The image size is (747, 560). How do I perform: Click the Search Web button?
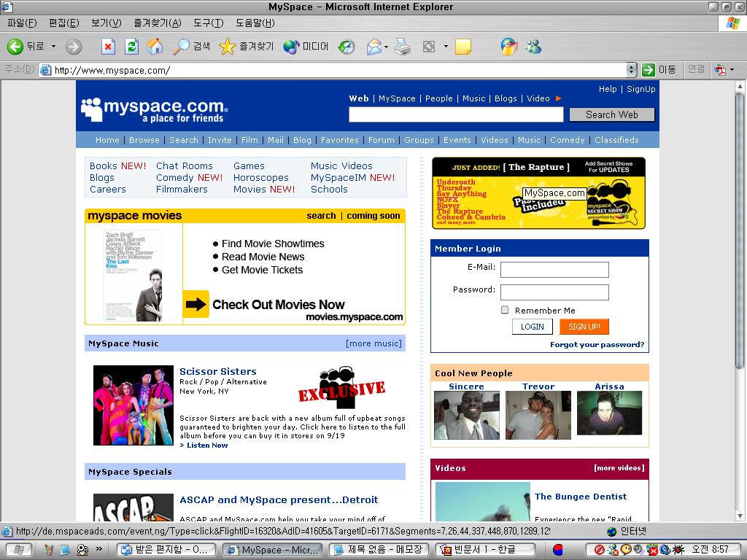click(x=612, y=114)
